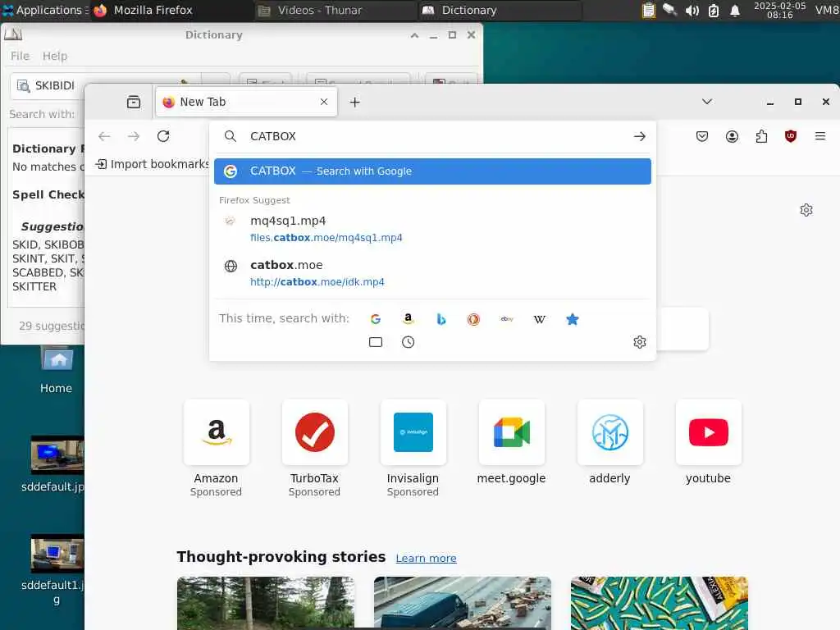Viewport: 840px width, 630px height.
Task: Switch to Videos - Thunar taskbar button
Action: tap(335, 10)
